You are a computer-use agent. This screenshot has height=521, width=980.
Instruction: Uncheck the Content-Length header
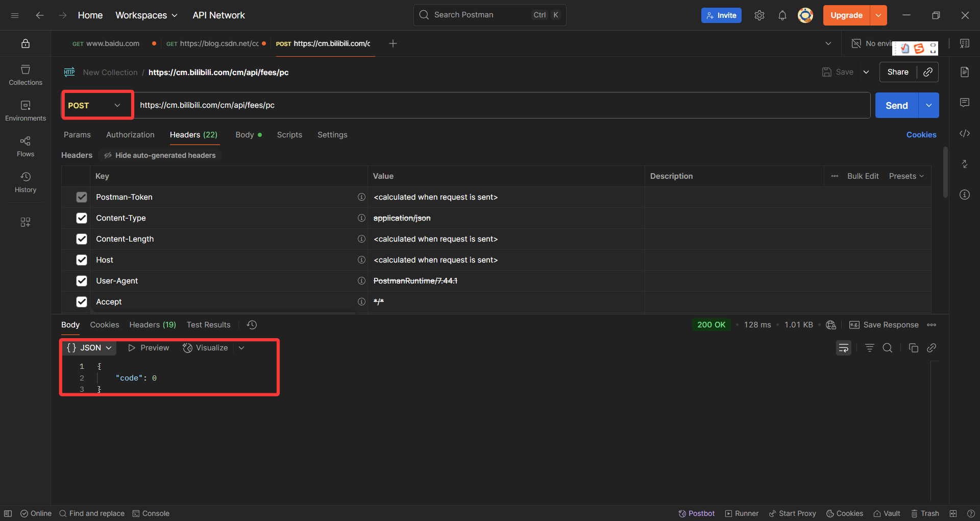point(82,239)
